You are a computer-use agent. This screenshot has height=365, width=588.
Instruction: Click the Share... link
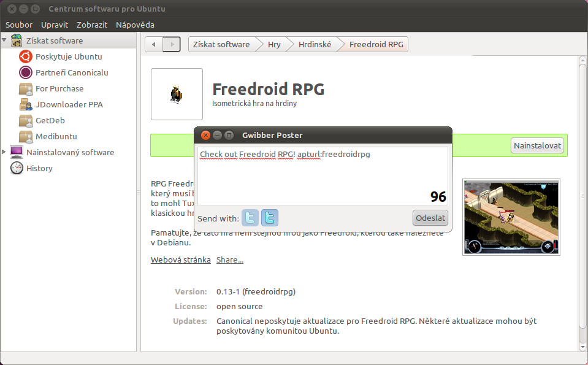(x=230, y=259)
